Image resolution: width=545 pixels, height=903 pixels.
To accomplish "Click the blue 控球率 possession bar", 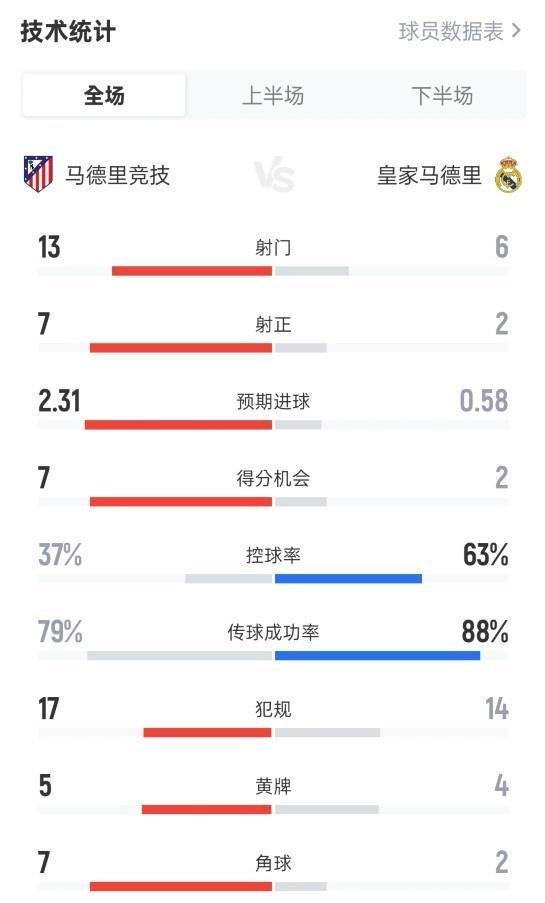I will pos(349,578).
